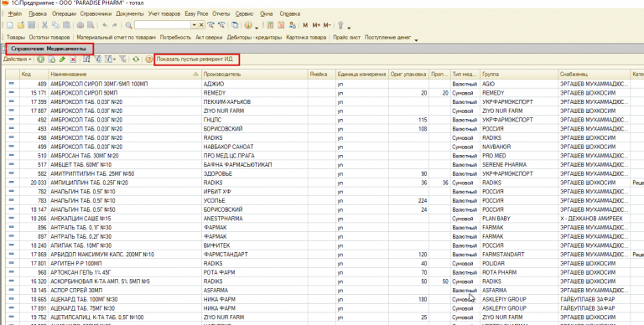Screen dimensions: 644x325
Task: Select the АНАЛЬГИН ТАБ. 0,5Г №50 row
Action: [x=325, y=209]
